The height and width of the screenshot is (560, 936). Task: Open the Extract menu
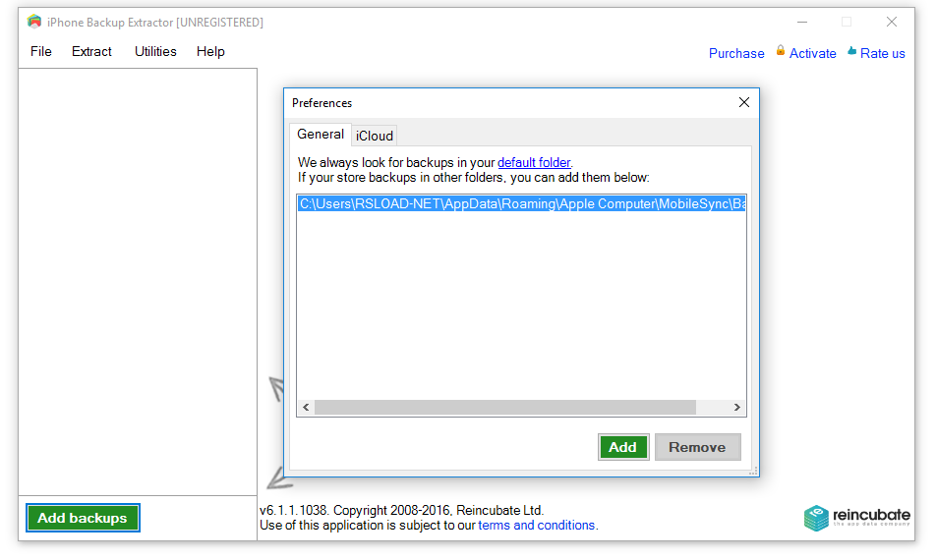click(91, 51)
